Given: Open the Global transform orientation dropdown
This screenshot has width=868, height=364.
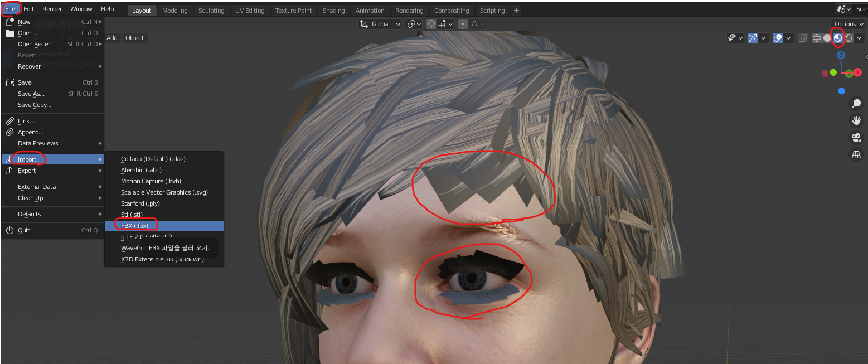Looking at the screenshot, I should (x=380, y=24).
